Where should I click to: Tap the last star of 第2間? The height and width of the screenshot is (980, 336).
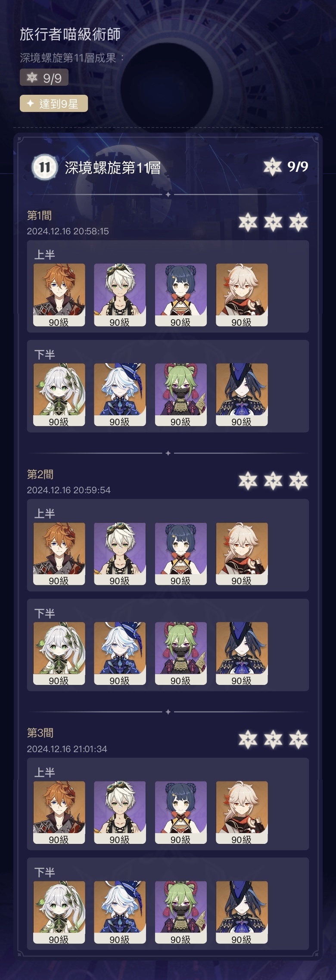[x=299, y=481]
